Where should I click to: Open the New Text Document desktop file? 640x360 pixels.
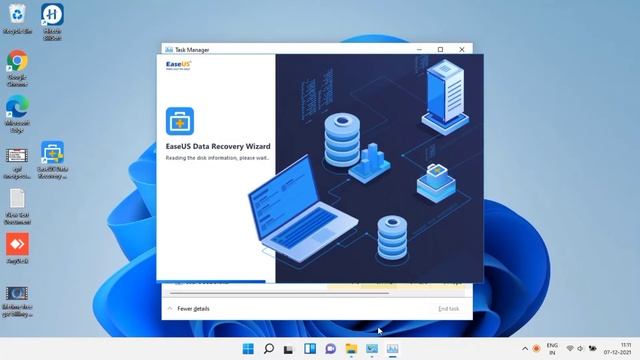pos(17,206)
